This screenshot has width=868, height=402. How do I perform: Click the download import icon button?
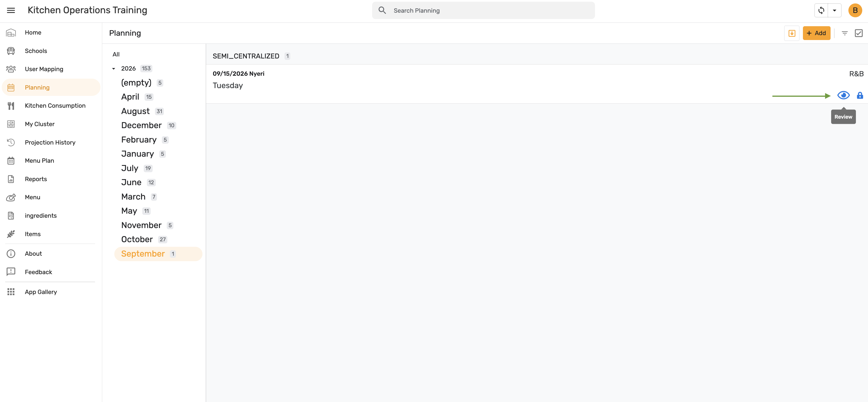click(791, 33)
